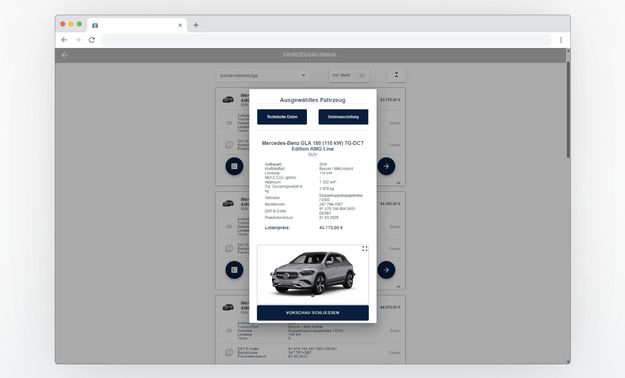Screen dimensions: 625x378
Task: Open the Technische Daten tab
Action: 282,117
